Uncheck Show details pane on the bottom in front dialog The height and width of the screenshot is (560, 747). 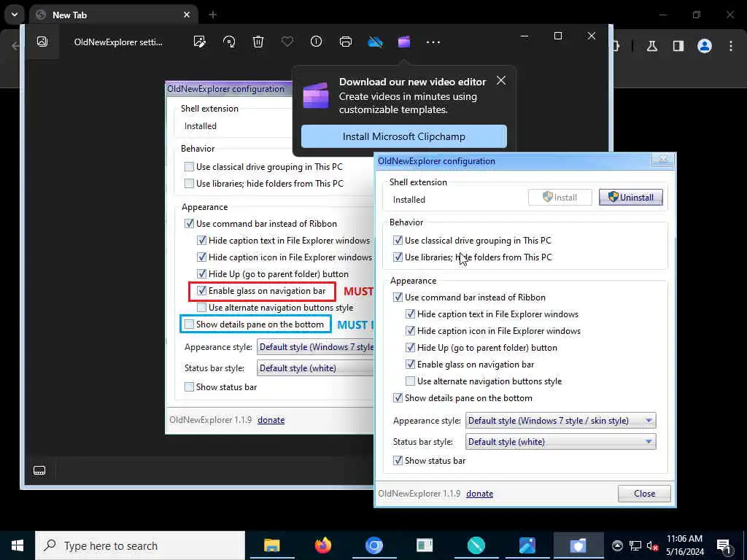[x=398, y=398]
